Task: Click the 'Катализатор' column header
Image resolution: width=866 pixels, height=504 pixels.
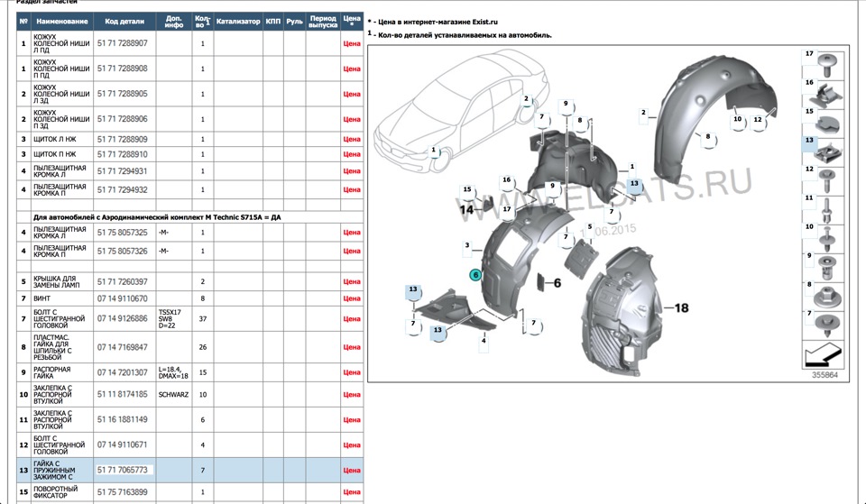Action: 238,22
